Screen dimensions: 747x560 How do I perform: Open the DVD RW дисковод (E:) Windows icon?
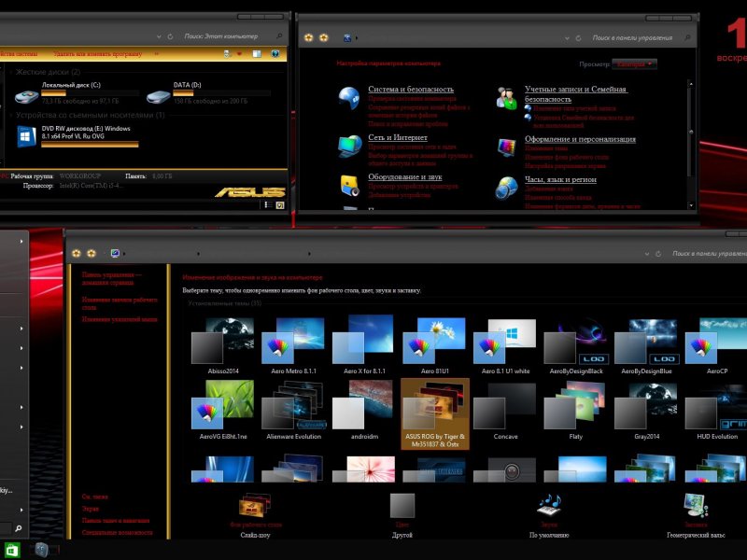[x=27, y=136]
